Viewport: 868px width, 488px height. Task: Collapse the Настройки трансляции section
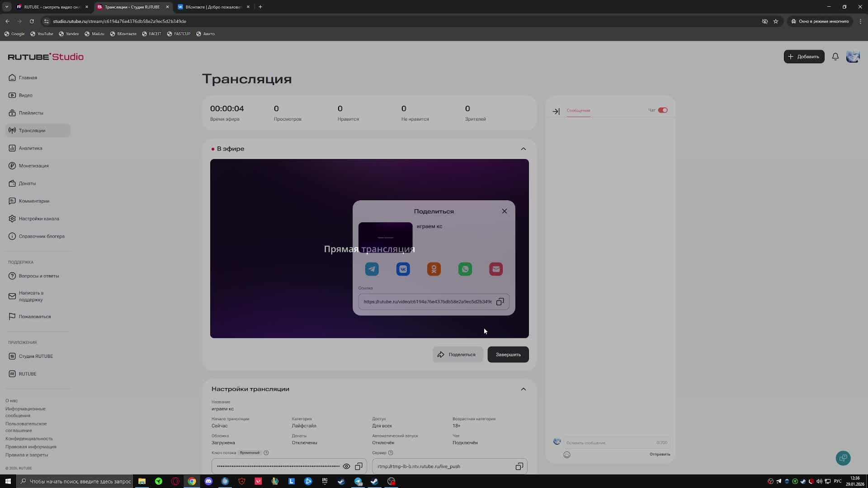pos(523,389)
